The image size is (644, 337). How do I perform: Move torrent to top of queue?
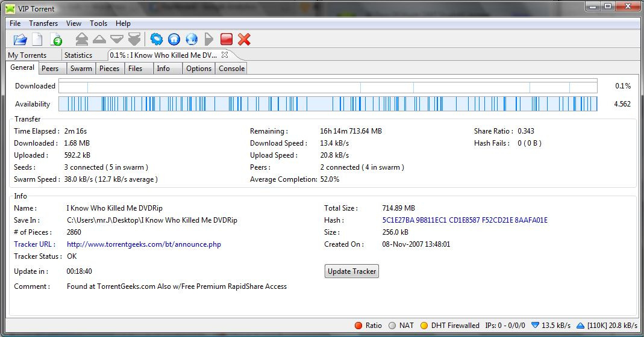pyautogui.click(x=82, y=39)
